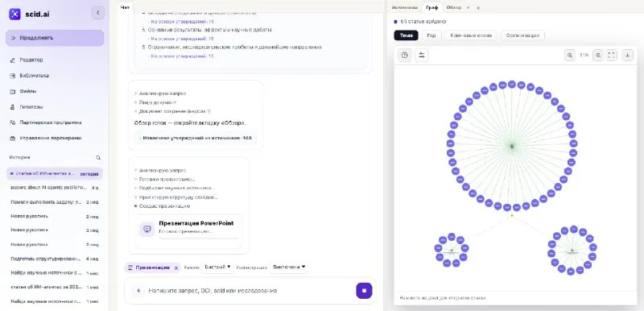Click the 31% zoom level value
Screen dimensions: 644x311
(x=584, y=55)
